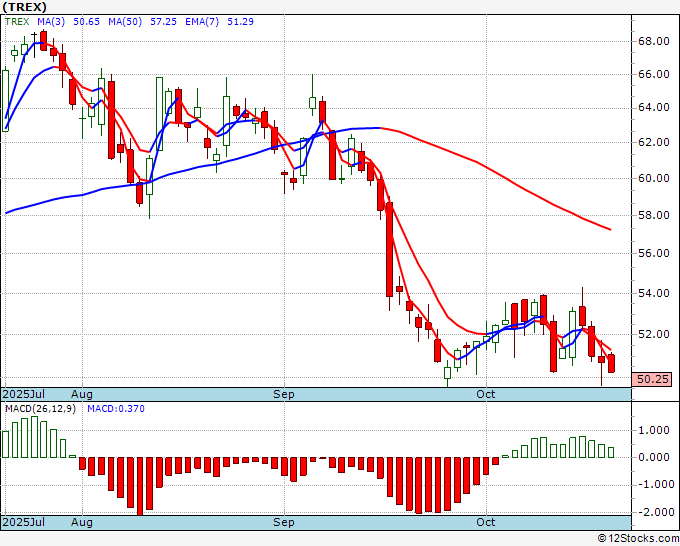Click the 66.00 price axis label
Image resolution: width=680 pixels, height=546 pixels.
654,74
